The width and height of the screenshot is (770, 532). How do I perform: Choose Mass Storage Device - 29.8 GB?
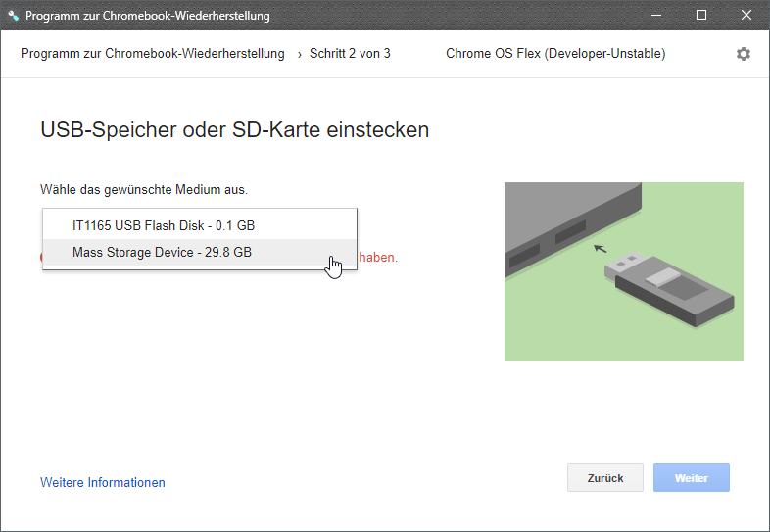pyautogui.click(x=200, y=252)
